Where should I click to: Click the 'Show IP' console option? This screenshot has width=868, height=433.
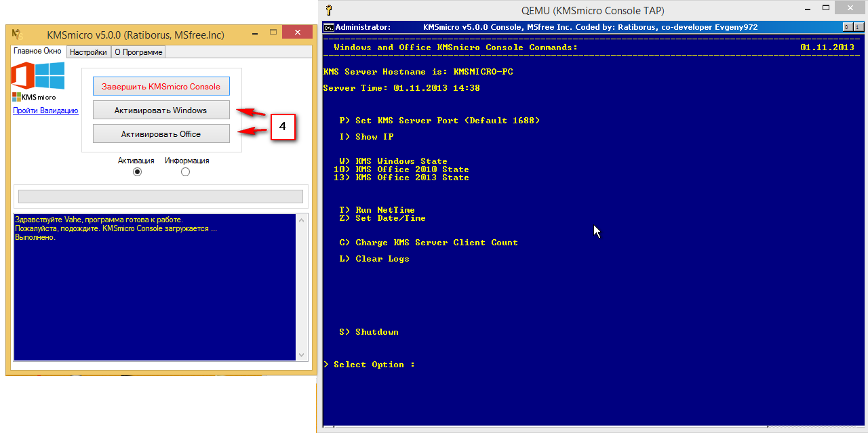coord(366,137)
